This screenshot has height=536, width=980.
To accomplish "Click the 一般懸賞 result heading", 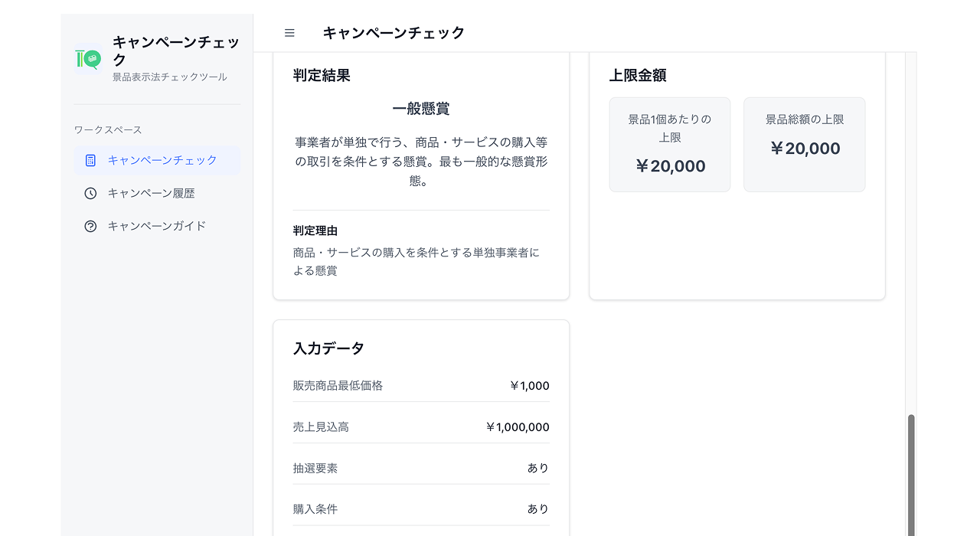I will [421, 109].
